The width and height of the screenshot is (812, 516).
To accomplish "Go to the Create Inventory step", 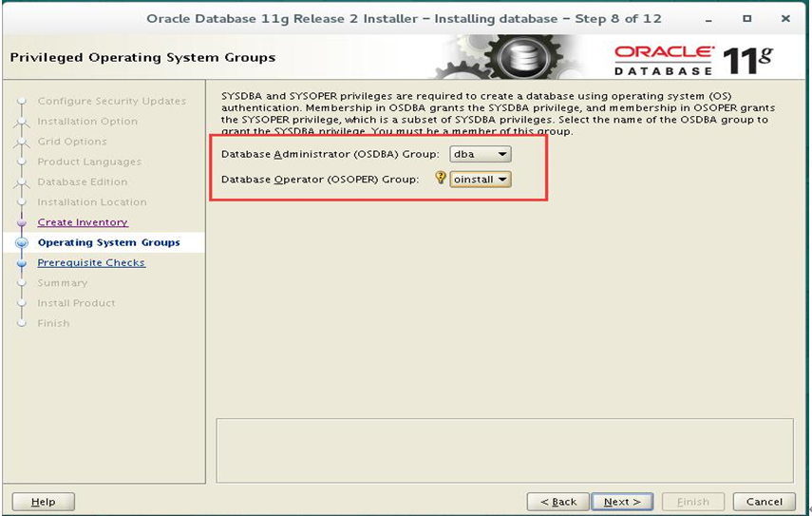I will click(x=83, y=222).
